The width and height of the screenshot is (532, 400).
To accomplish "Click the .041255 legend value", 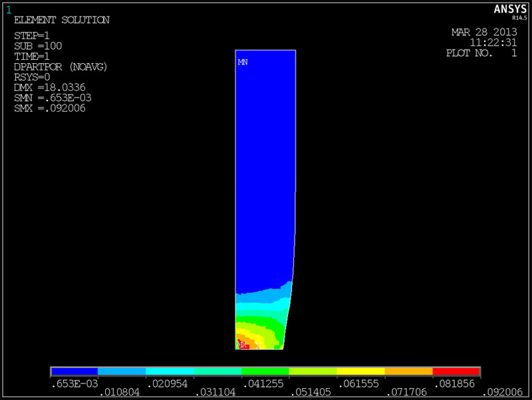I will 263,384.
